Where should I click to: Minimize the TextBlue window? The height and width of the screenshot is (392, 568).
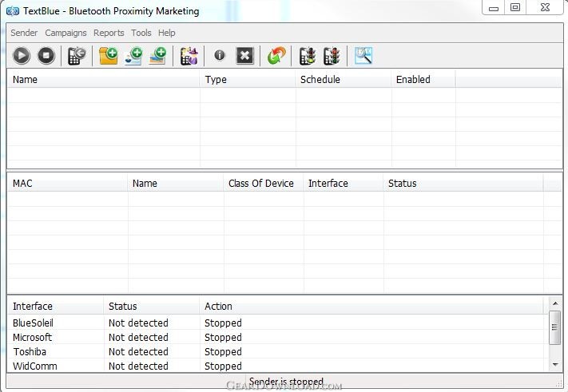[x=494, y=8]
